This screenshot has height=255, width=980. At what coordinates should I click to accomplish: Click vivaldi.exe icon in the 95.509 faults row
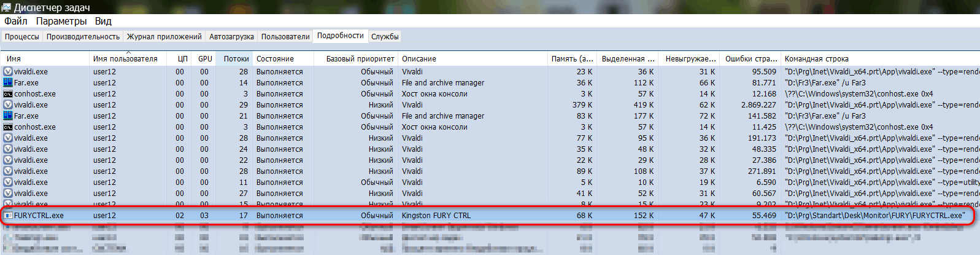pos(8,72)
